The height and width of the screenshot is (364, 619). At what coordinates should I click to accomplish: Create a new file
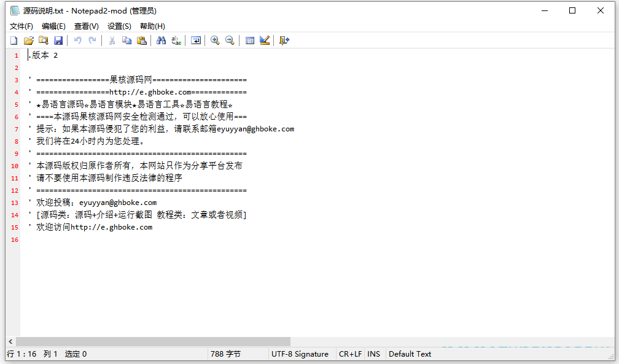coord(14,40)
